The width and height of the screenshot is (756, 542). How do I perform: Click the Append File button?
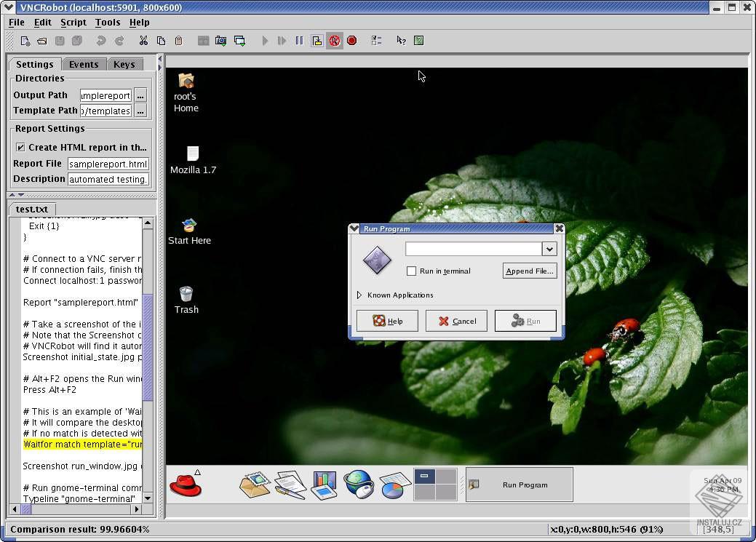pos(529,271)
